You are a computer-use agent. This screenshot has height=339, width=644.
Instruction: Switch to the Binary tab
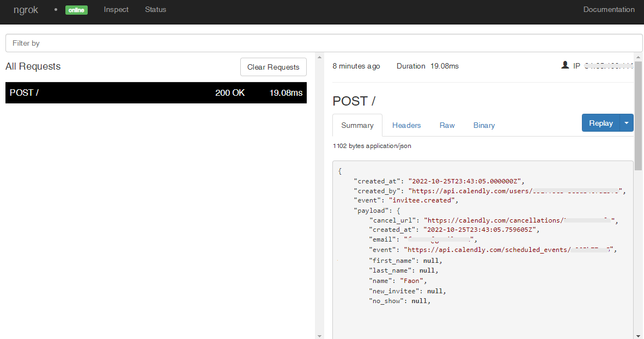coord(484,125)
